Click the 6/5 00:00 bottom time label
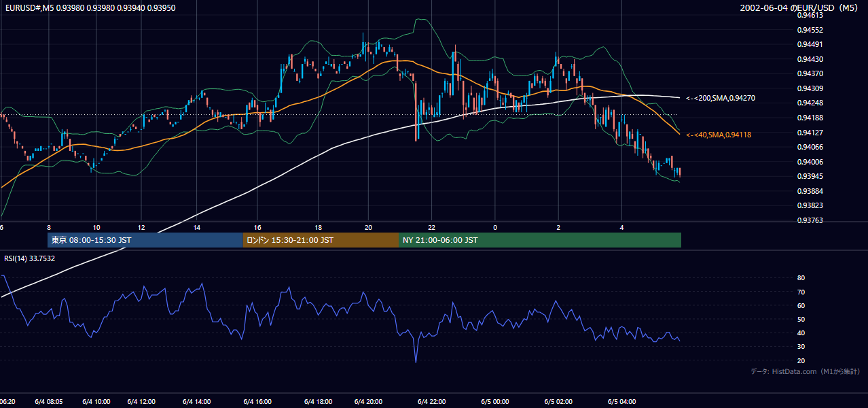 click(x=495, y=402)
